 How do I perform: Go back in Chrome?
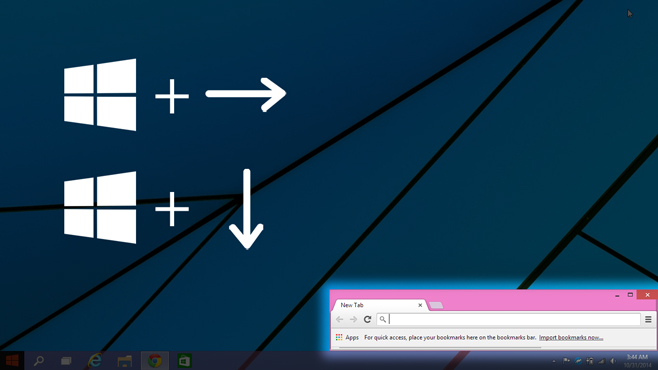[339, 319]
